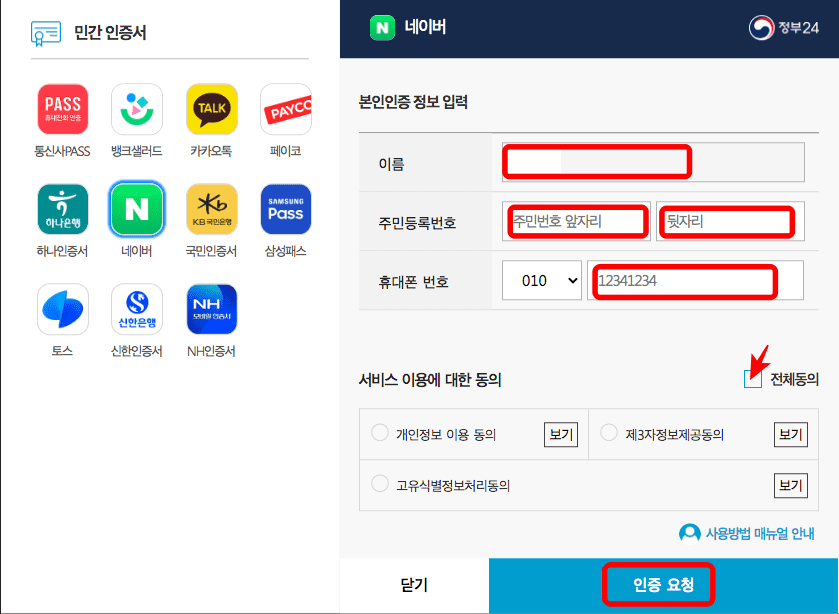
Task: Click 보기 next to 제3자정보제공동의
Action: tap(791, 435)
